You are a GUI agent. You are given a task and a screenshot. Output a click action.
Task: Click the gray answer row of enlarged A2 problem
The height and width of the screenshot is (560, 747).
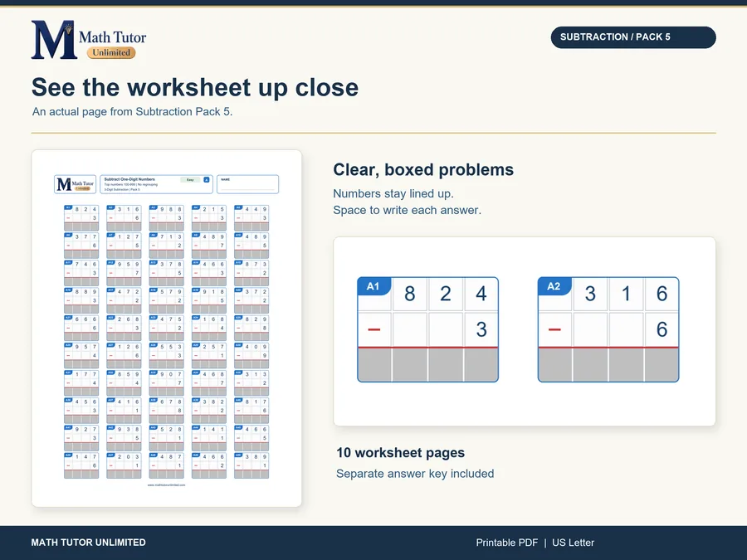[608, 365]
